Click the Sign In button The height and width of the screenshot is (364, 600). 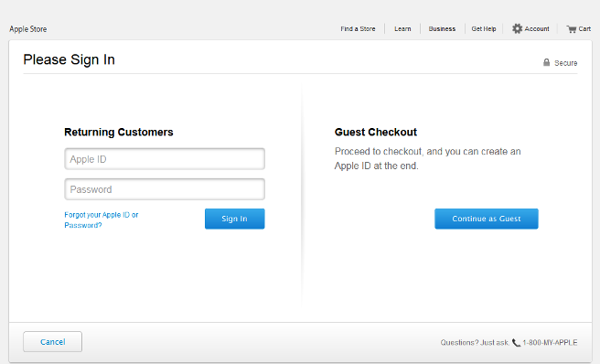tap(234, 219)
